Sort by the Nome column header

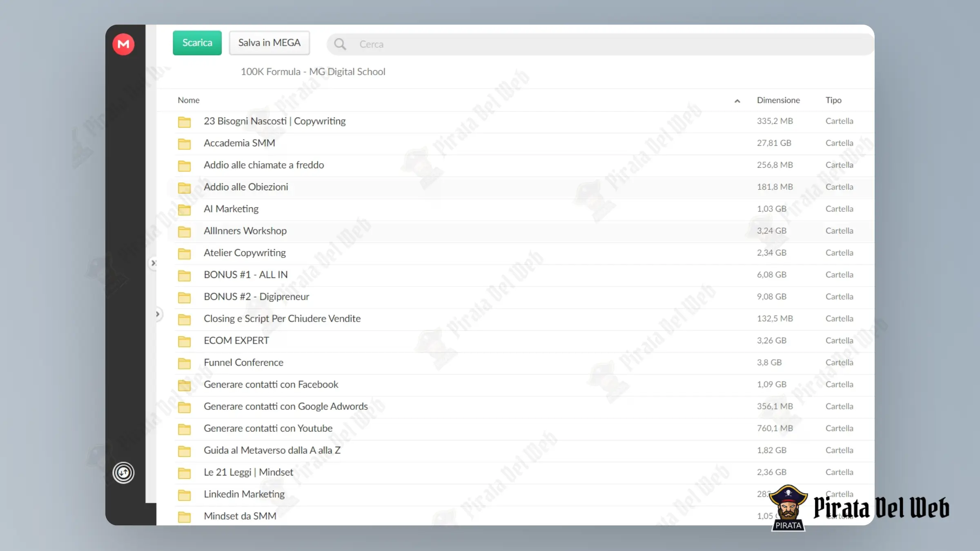(x=189, y=100)
